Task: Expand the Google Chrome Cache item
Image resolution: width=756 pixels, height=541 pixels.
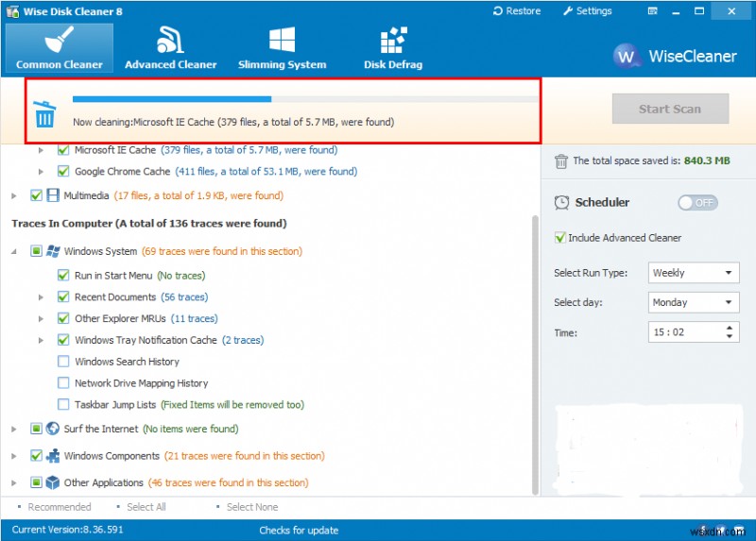Action: click(41, 172)
